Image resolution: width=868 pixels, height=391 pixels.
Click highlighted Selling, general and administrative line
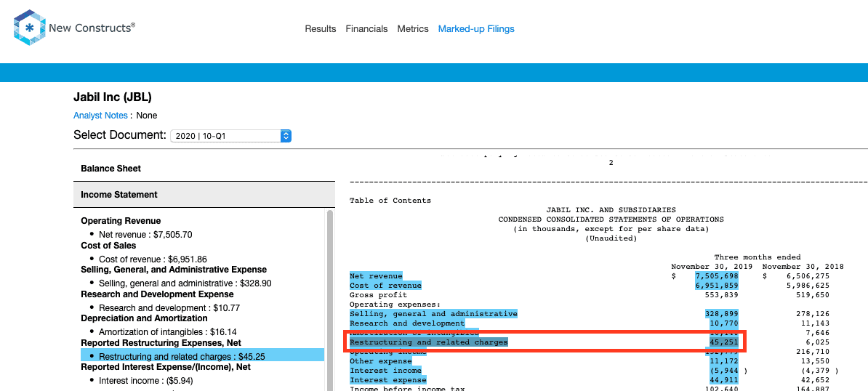pyautogui.click(x=433, y=313)
